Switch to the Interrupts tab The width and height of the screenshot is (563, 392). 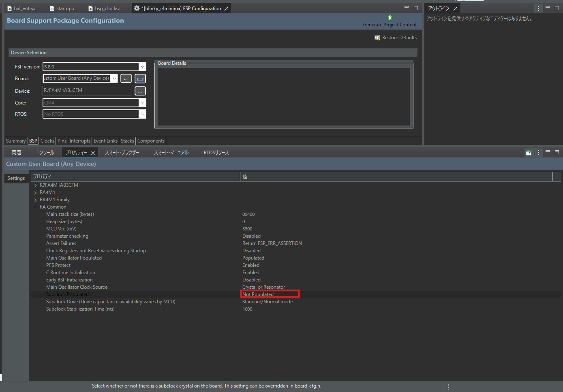pos(80,141)
